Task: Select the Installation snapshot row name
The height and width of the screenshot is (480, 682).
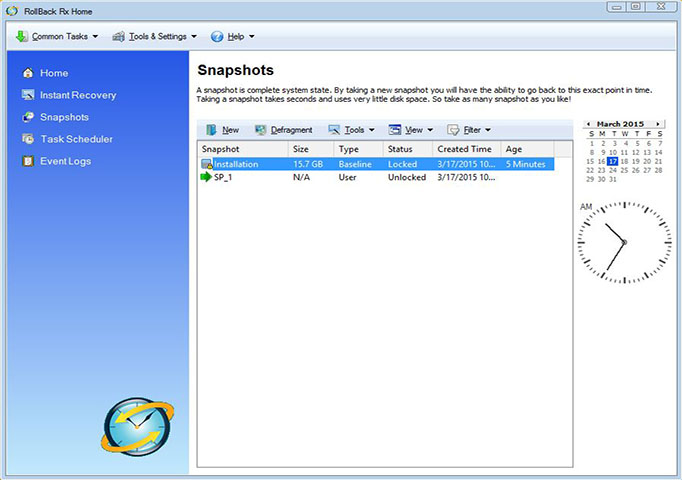Action: 236,164
